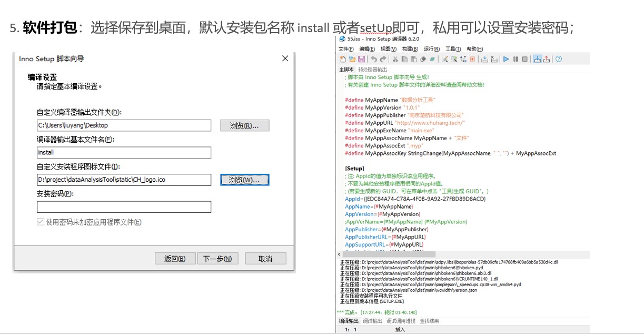This screenshot has width=644, height=334.
Task: Click the Paste clipboard icon
Action: click(x=413, y=59)
